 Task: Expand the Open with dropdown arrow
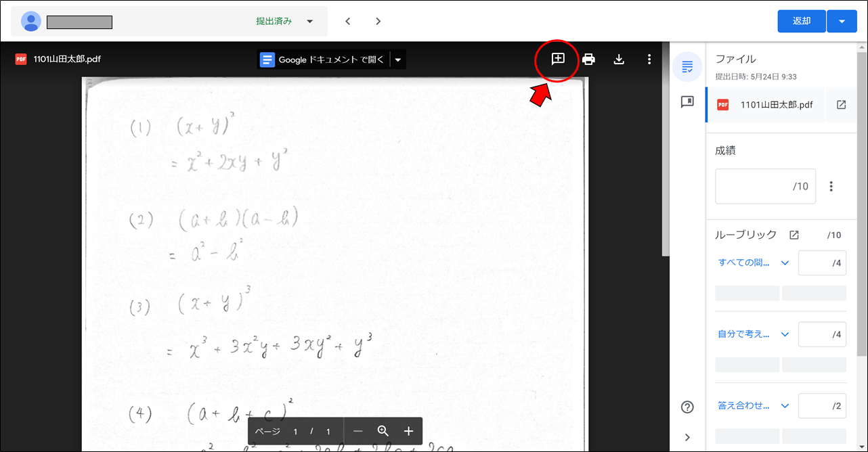[398, 60]
